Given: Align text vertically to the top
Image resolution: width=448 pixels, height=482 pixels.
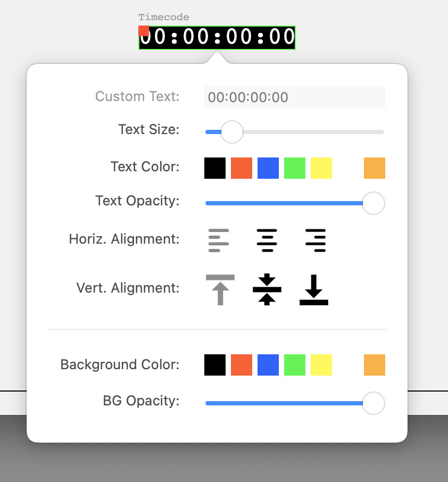Looking at the screenshot, I should click(x=220, y=289).
